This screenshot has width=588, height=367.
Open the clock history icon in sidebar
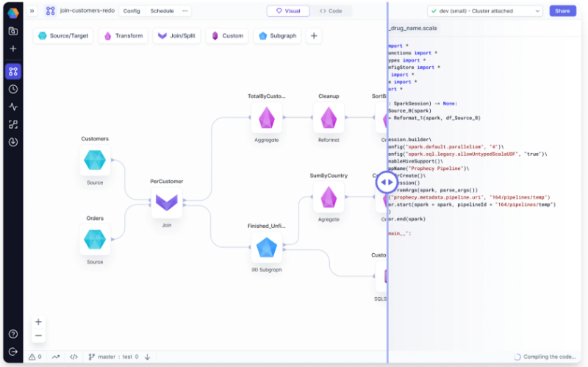tap(13, 89)
